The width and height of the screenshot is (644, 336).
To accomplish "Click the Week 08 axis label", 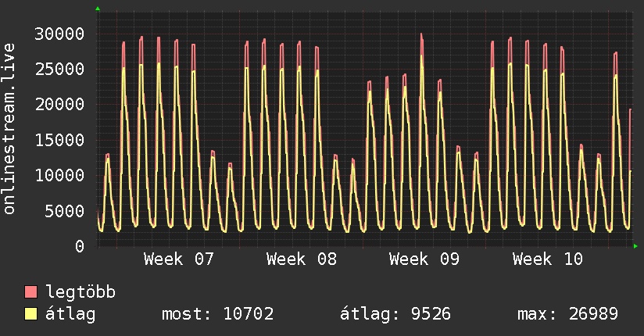I will point(302,259).
